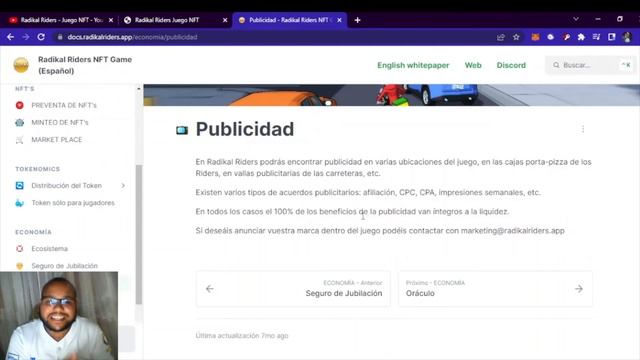Screen dimensions: 640x360
Task: Click the PREVENTA DE NFT's sidebar icon
Action: (20, 105)
